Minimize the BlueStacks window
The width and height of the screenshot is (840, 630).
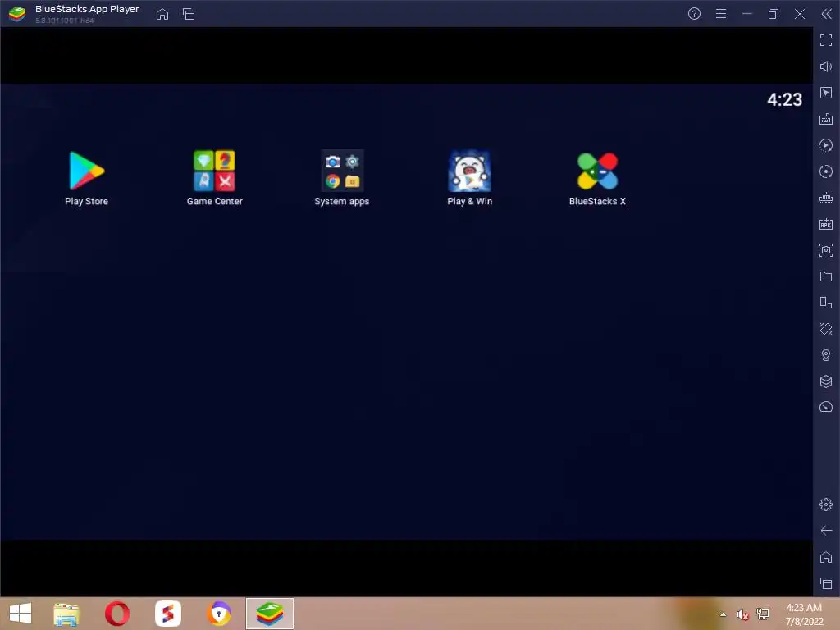(x=746, y=13)
